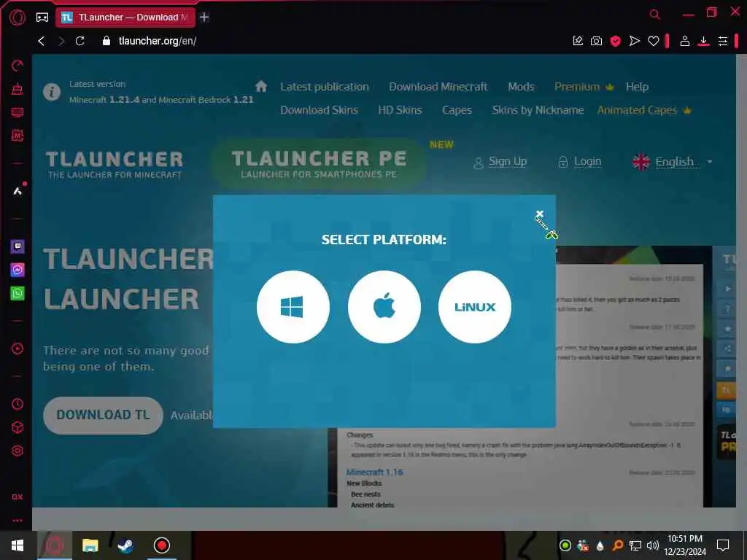Open Skins by Nickname link
This screenshot has height=560, width=747.
pyautogui.click(x=538, y=110)
